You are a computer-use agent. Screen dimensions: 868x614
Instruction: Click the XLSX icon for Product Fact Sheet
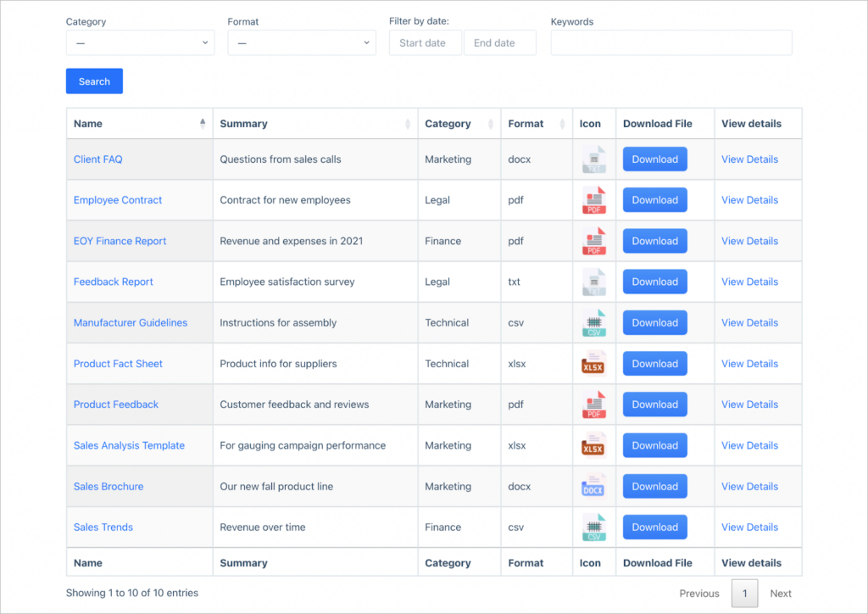click(x=593, y=364)
